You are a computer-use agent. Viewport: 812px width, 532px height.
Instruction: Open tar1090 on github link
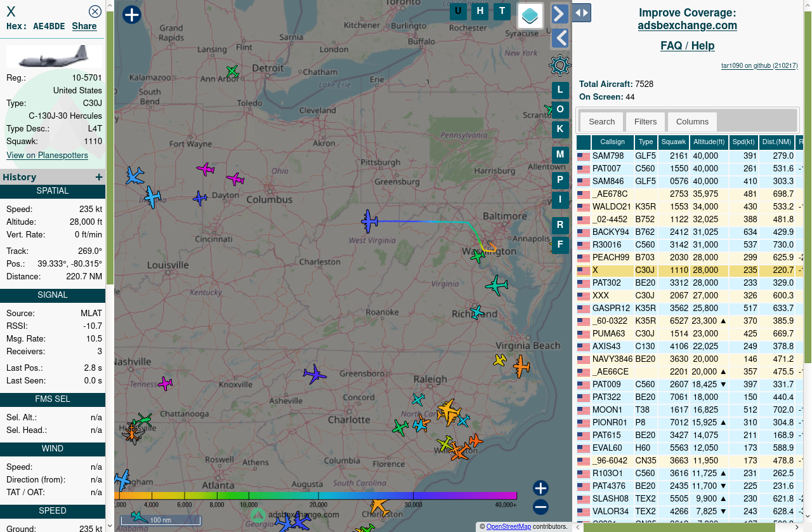pos(759,65)
